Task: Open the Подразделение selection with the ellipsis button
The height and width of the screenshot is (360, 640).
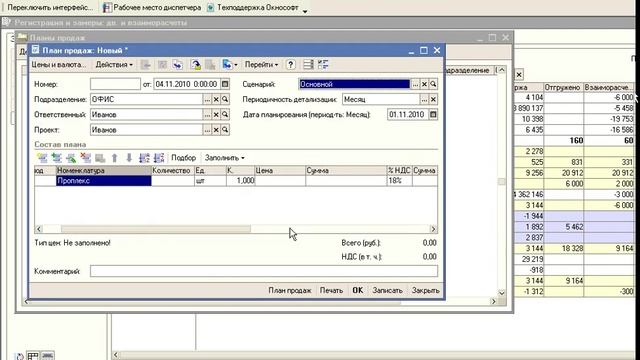Action: [x=207, y=99]
